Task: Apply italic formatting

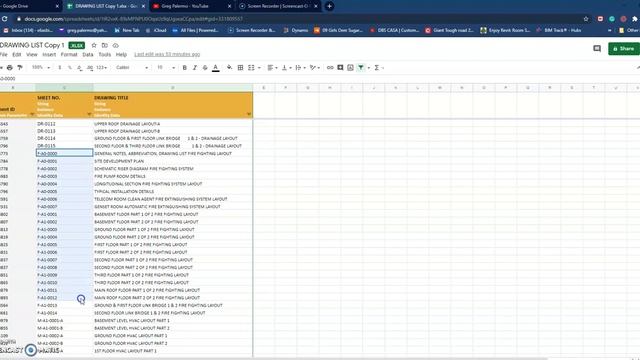Action: tap(195, 67)
